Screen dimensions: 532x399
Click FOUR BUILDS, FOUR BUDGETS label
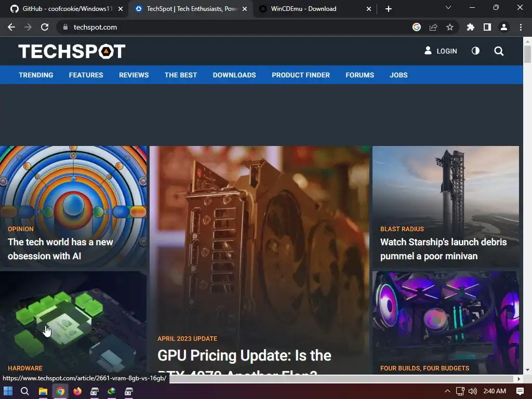[x=425, y=368]
